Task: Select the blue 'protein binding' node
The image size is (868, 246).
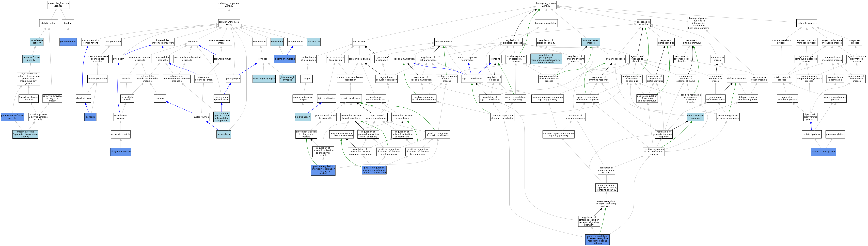Action: pyautogui.click(x=68, y=42)
